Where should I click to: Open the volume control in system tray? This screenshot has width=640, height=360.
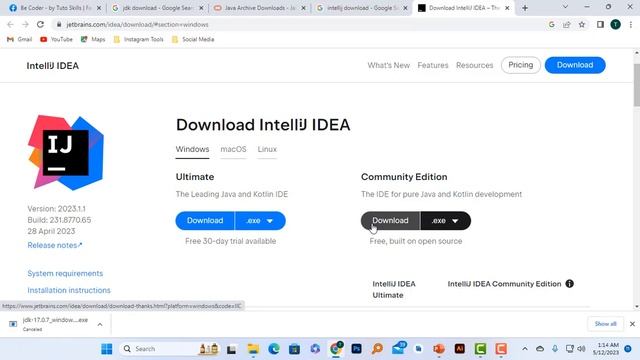tap(581, 349)
